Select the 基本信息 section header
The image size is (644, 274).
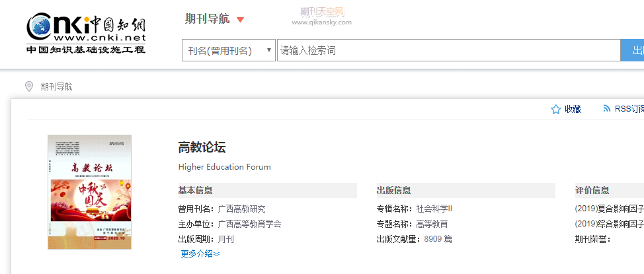(x=196, y=191)
